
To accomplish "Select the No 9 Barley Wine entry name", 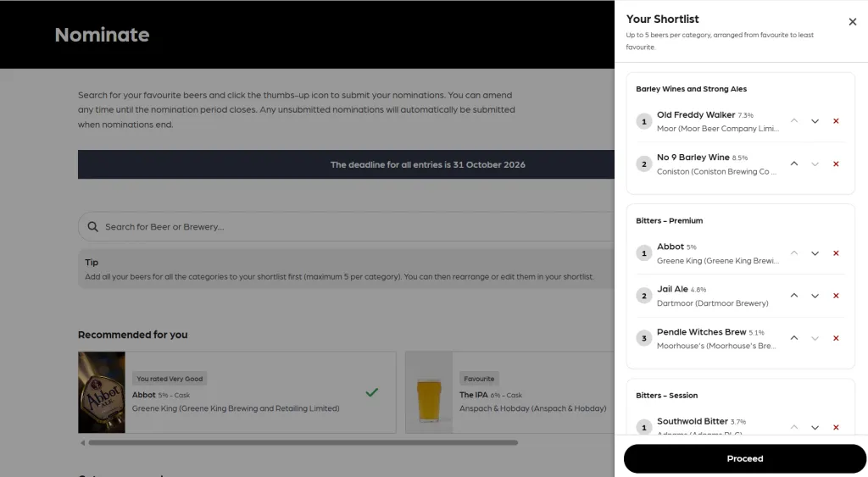I will click(x=693, y=157).
